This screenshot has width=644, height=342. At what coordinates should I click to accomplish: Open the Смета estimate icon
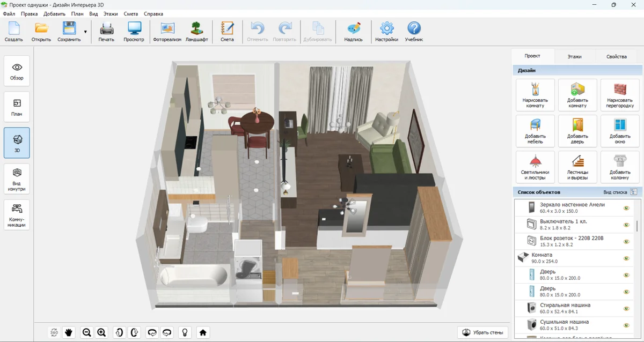point(227,32)
